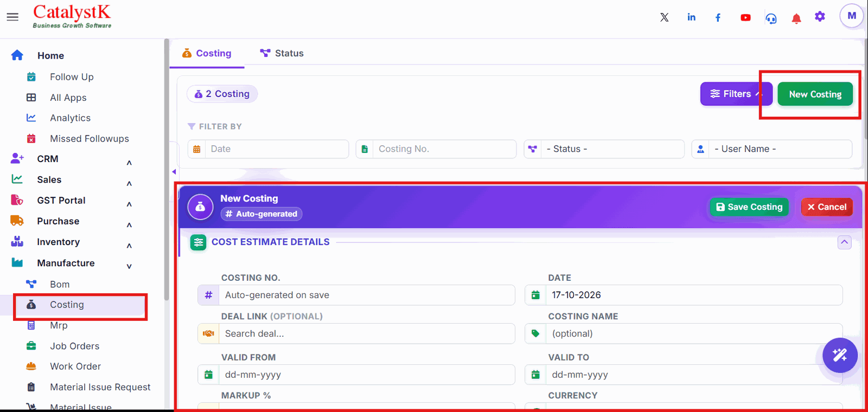The width and height of the screenshot is (868, 412).
Task: Click the Home icon in sidebar
Action: (17, 55)
